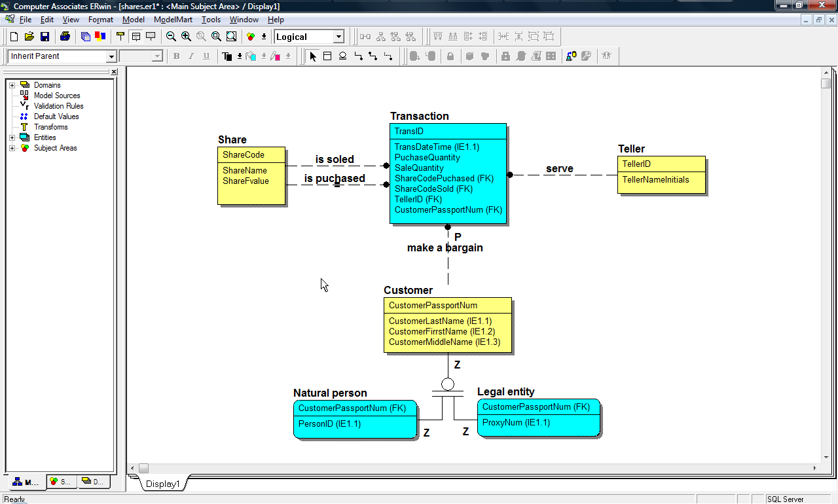Open the Tools menu
838x504 pixels.
(211, 20)
